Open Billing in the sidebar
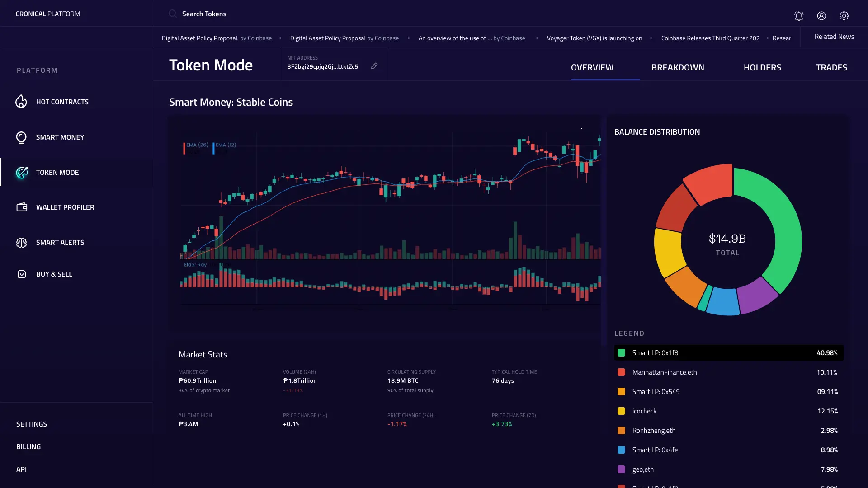The image size is (868, 488). coord(28,446)
